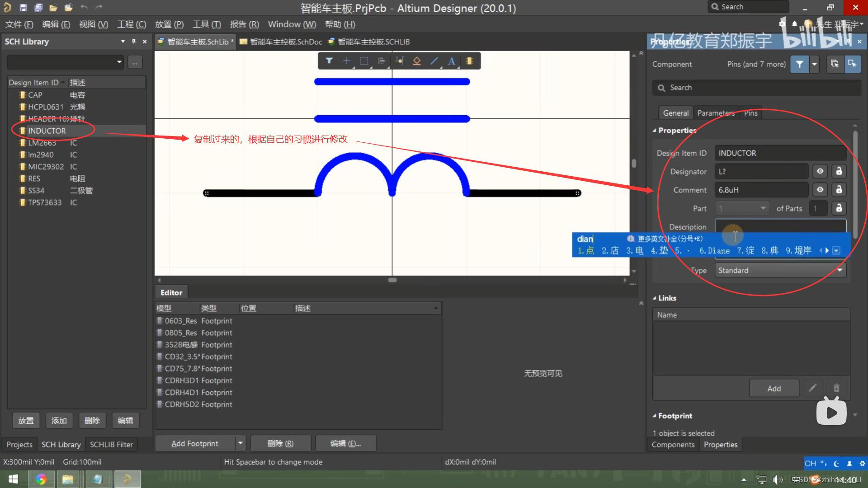Screen dimensions: 868x488
Task: Click the Place Line tool icon
Action: pos(434,61)
